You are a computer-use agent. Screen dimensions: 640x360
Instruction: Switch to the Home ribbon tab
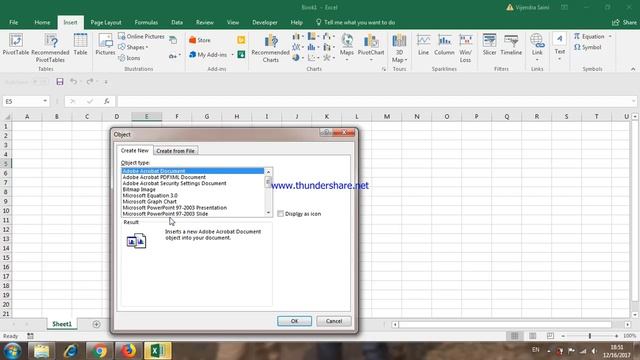(x=42, y=22)
